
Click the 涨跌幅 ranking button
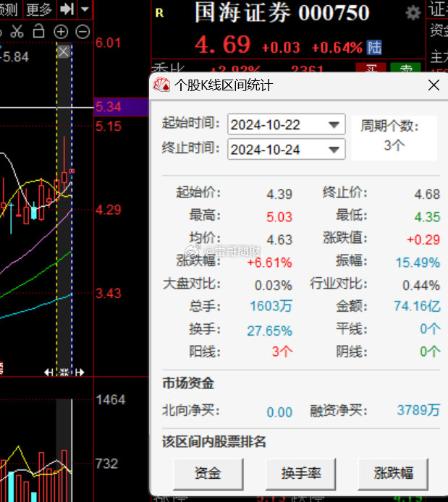[x=393, y=474]
